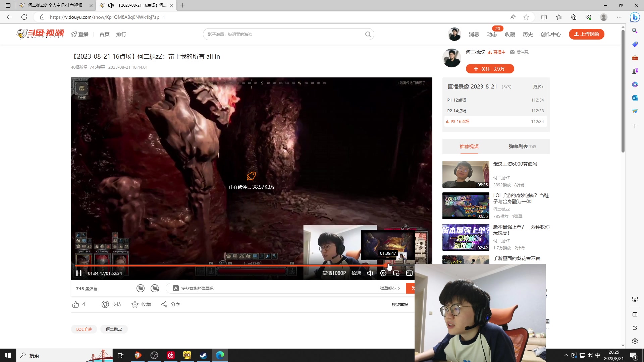Click the Douyu video logo
The width and height of the screenshot is (644, 362).
(40, 34)
